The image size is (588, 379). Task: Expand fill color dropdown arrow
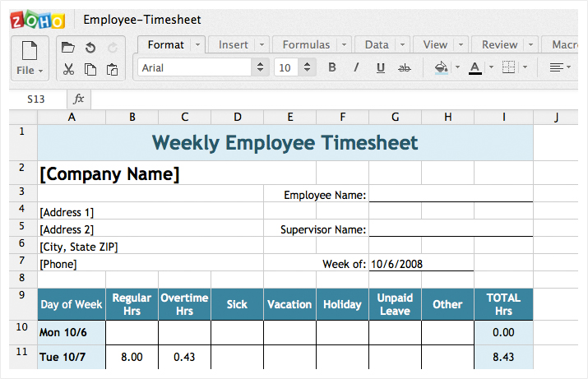457,67
